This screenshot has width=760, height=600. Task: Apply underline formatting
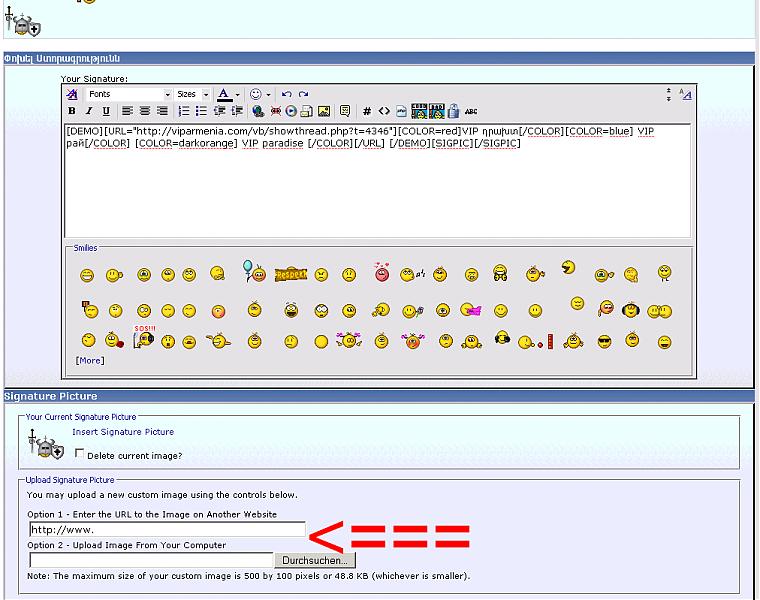pyautogui.click(x=106, y=111)
